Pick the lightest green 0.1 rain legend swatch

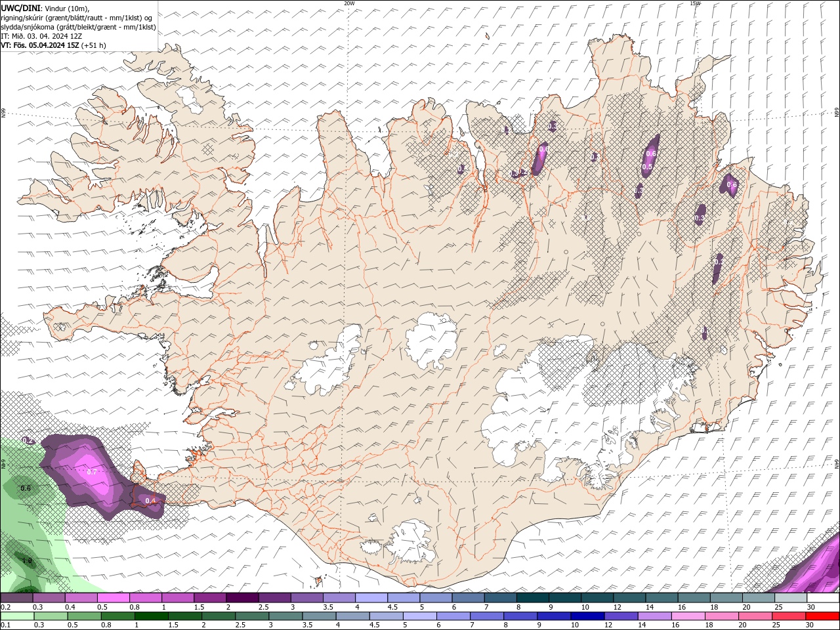point(17,616)
